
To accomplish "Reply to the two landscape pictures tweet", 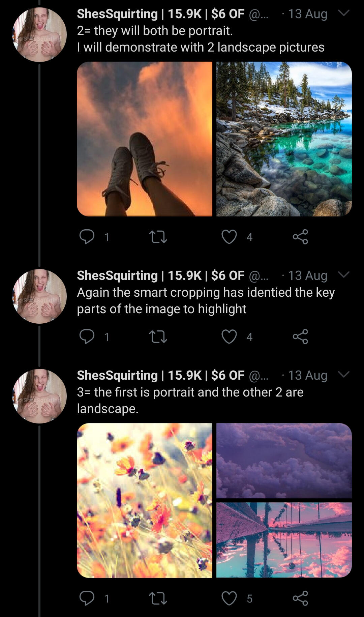I will (x=87, y=237).
